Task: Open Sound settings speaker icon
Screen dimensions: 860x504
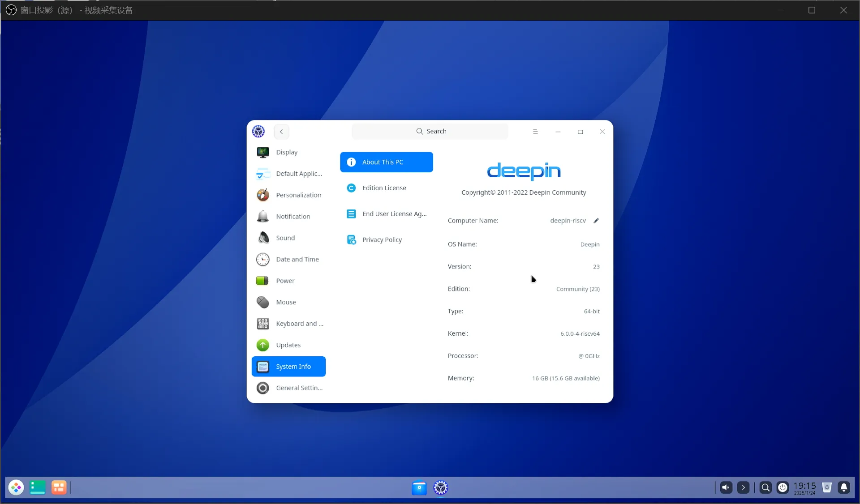Action: click(263, 238)
